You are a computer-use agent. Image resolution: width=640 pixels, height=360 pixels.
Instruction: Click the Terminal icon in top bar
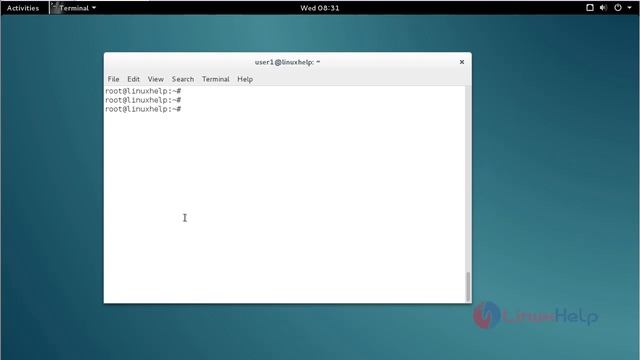[x=56, y=8]
